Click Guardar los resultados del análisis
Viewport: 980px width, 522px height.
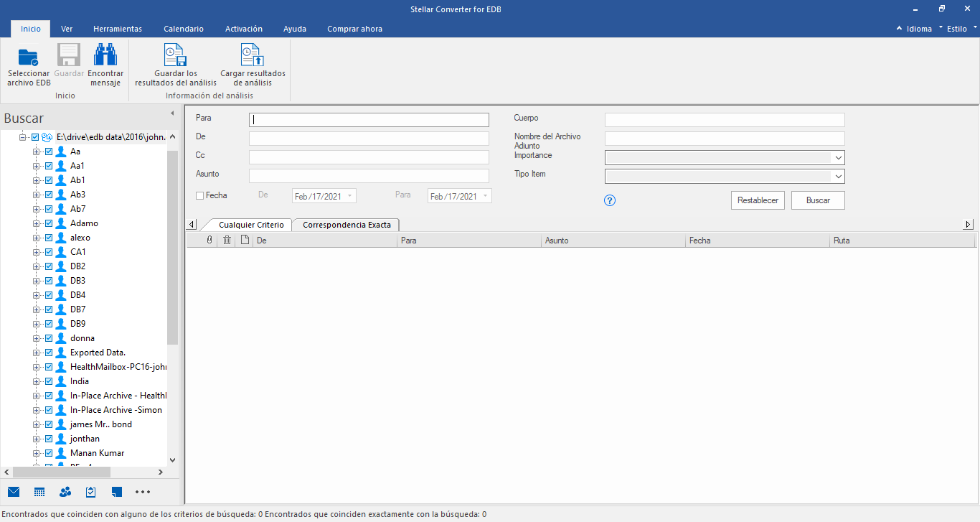176,66
